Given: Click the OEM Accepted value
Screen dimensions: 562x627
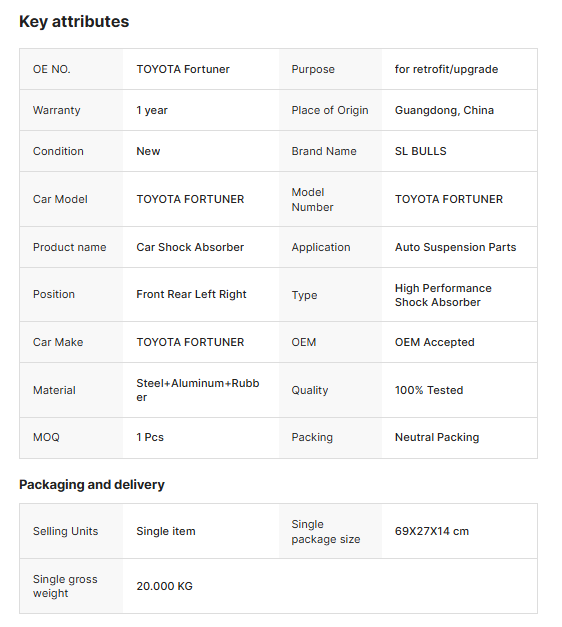Looking at the screenshot, I should tap(434, 342).
